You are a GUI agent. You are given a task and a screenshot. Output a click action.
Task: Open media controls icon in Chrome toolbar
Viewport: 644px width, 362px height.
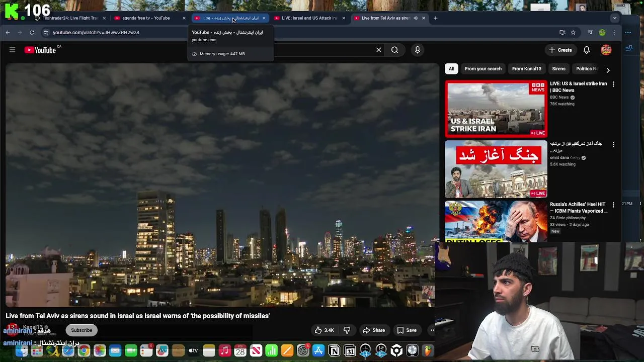coord(590,32)
